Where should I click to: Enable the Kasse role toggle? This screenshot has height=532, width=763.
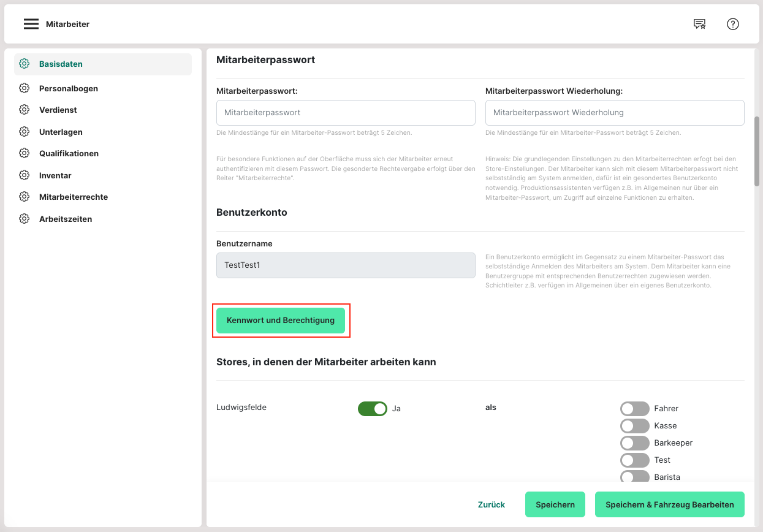click(x=634, y=425)
